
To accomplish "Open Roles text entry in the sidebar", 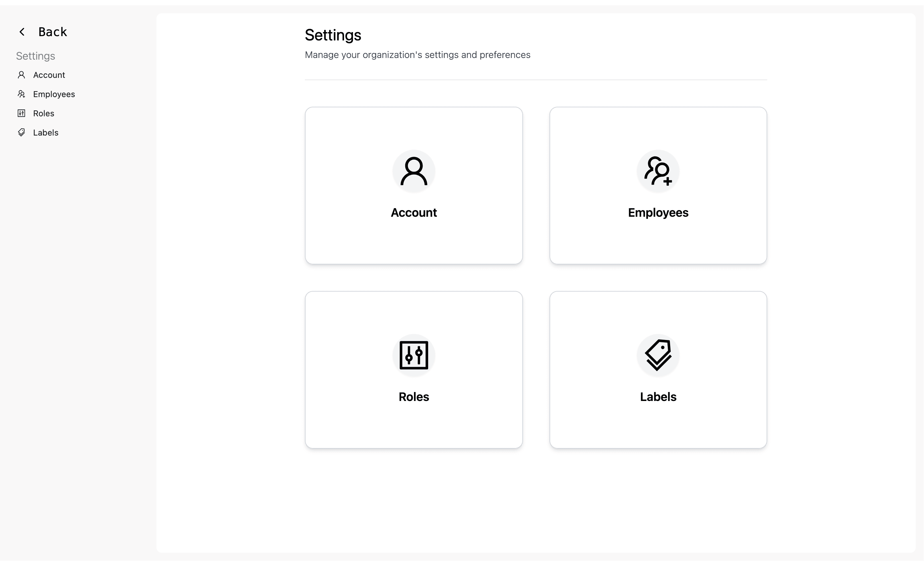I will tap(43, 114).
